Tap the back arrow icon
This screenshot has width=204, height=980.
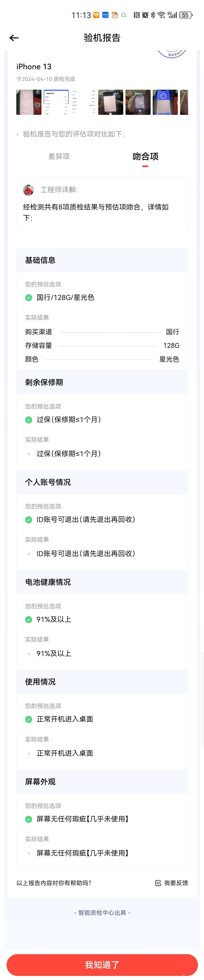tap(14, 38)
